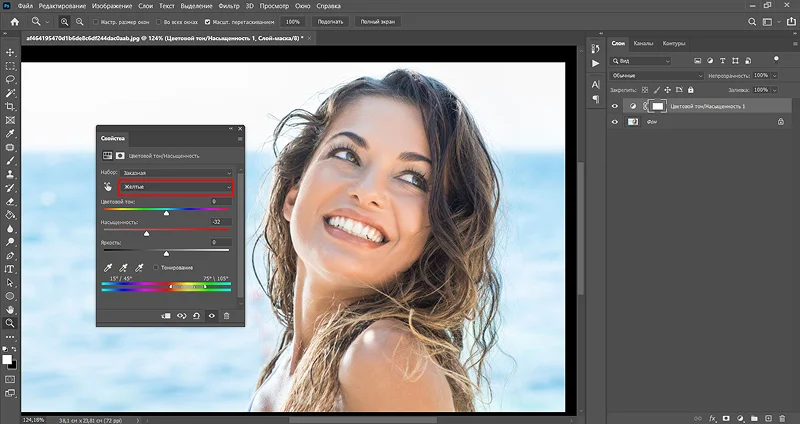The height and width of the screenshot is (424, 800).
Task: Select the Crop tool
Action: 10,107
